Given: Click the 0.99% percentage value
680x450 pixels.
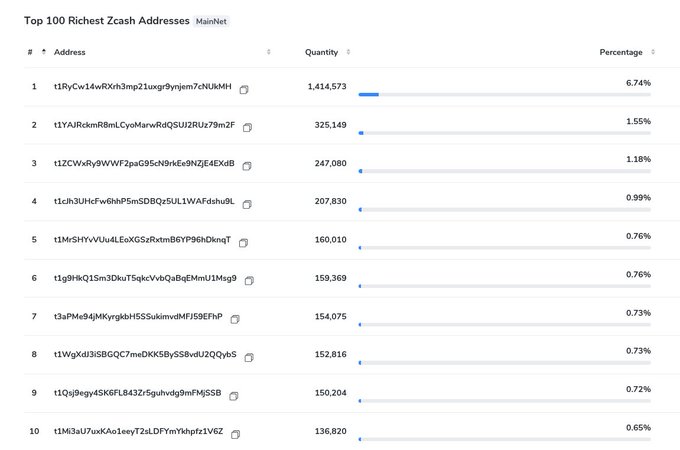Looking at the screenshot, I should point(638,197).
